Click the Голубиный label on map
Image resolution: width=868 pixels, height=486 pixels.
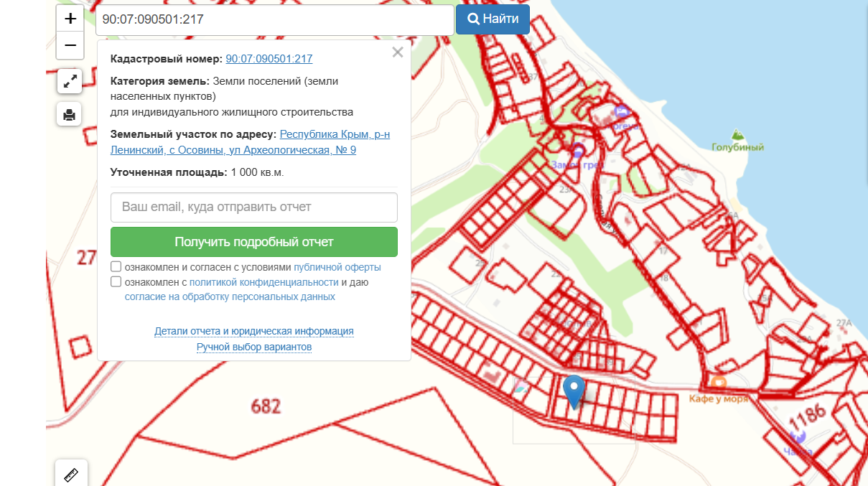(x=737, y=147)
